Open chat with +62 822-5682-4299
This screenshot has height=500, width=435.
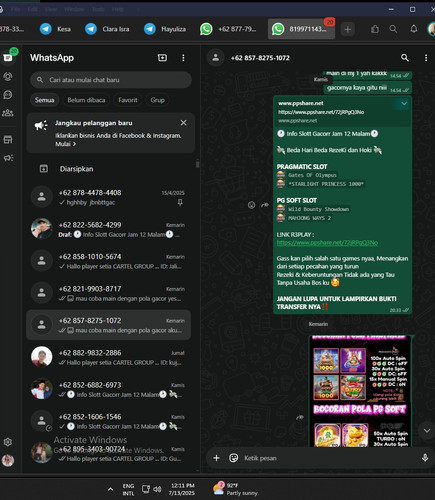(x=109, y=229)
